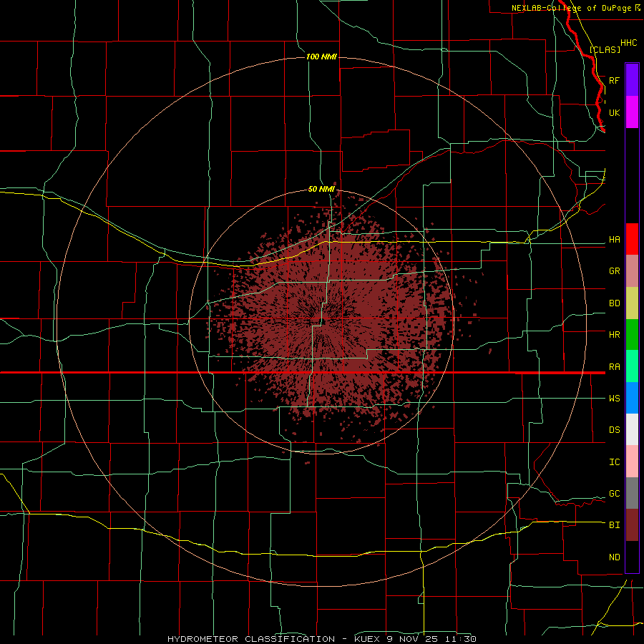This screenshot has height=644, width=644.
Task: Click the ND black legend swatch
Action: tap(632, 557)
